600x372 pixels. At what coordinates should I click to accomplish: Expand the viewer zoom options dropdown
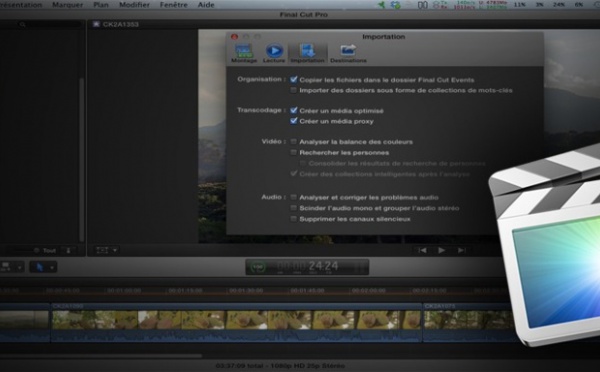tap(115, 250)
